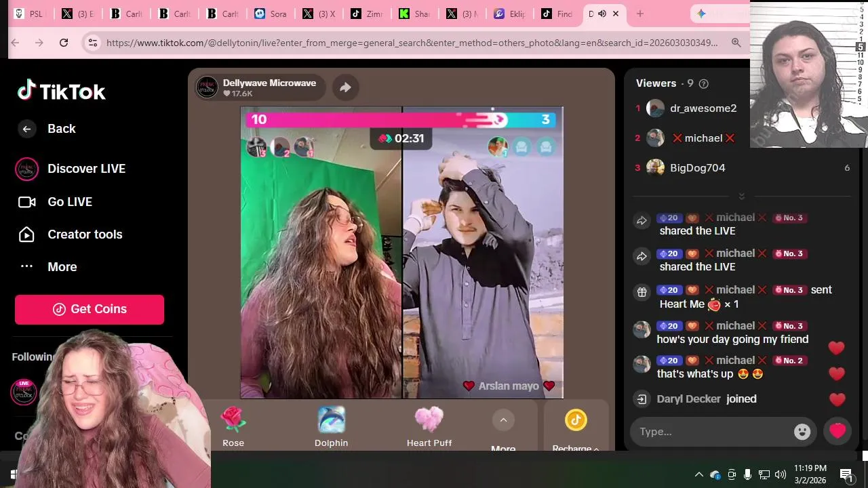Open Go LIVE from the sidebar
The width and height of the screenshot is (868, 488).
(55, 202)
